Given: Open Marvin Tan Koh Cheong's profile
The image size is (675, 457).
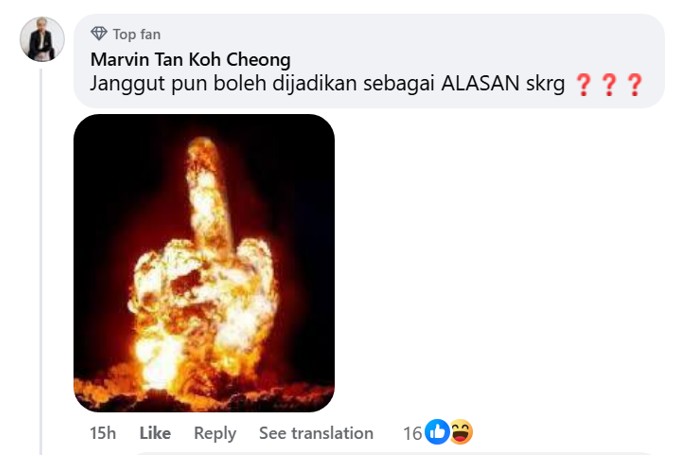Looking at the screenshot, I should tap(190, 59).
